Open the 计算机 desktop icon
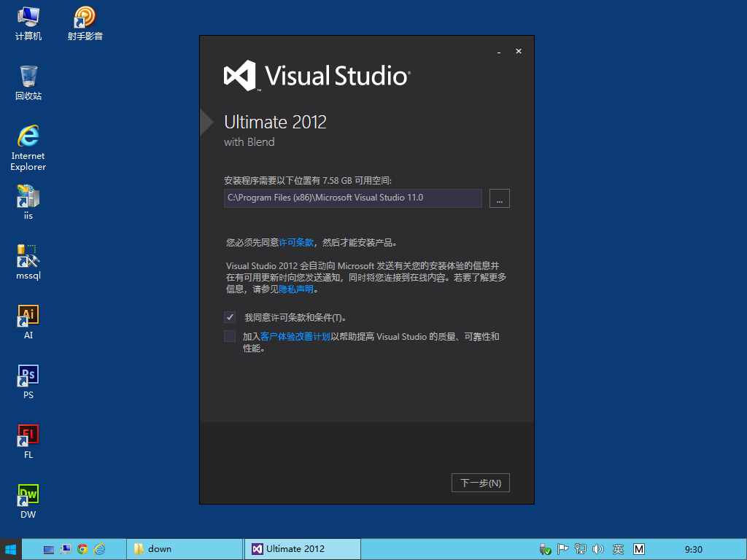The image size is (747, 560). (x=28, y=24)
